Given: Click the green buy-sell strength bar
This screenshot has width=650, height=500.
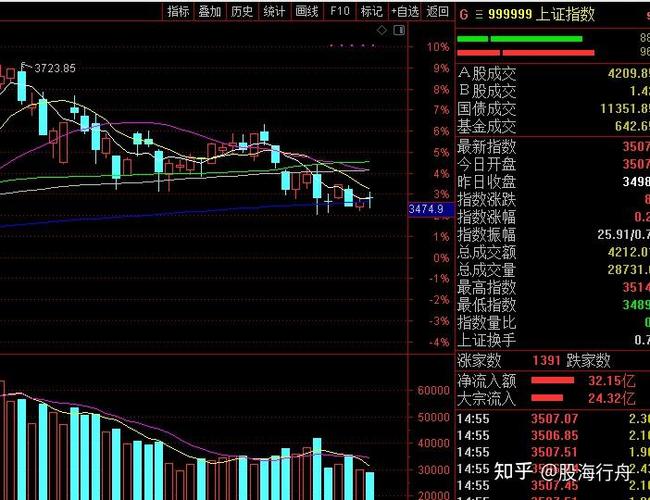Looking at the screenshot, I should (519, 39).
